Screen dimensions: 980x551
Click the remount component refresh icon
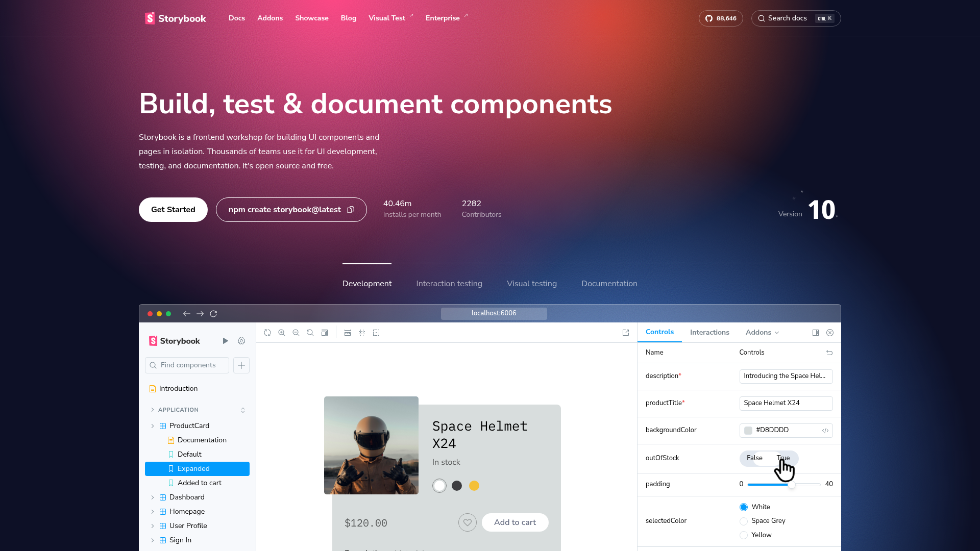(x=267, y=333)
